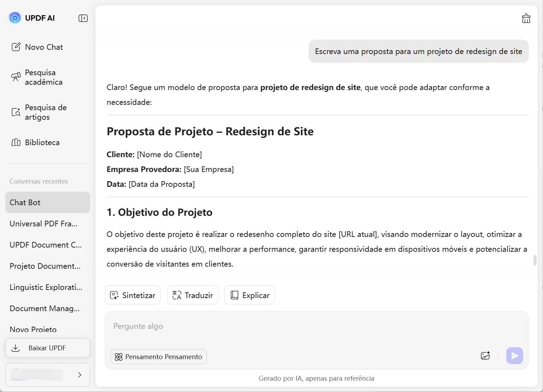Click the image upload icon
Viewport: 543px width, 392px height.
coord(485,356)
